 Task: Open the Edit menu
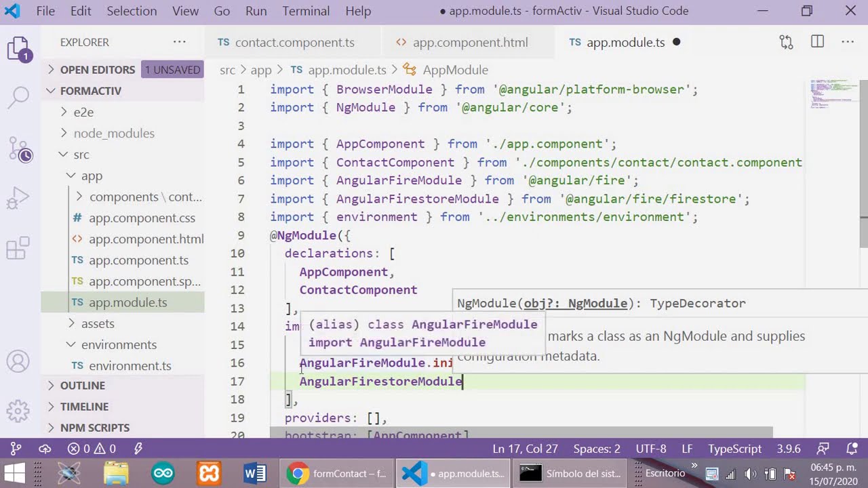81,11
